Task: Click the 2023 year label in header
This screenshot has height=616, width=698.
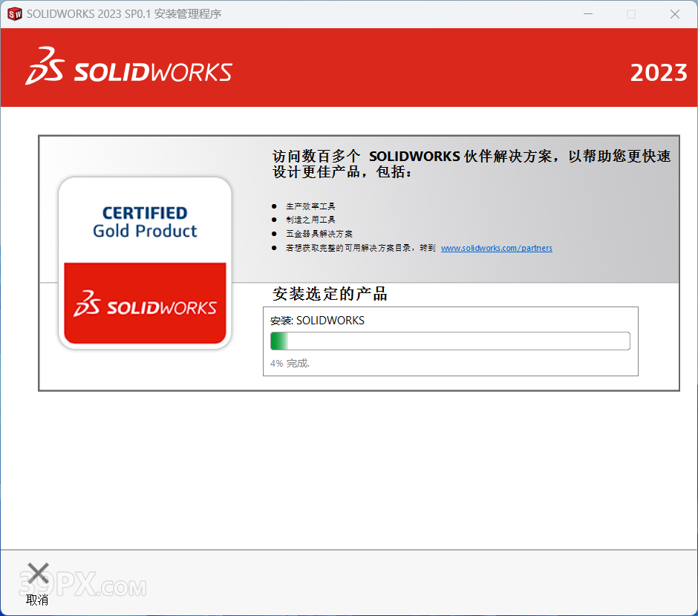Action: [658, 73]
